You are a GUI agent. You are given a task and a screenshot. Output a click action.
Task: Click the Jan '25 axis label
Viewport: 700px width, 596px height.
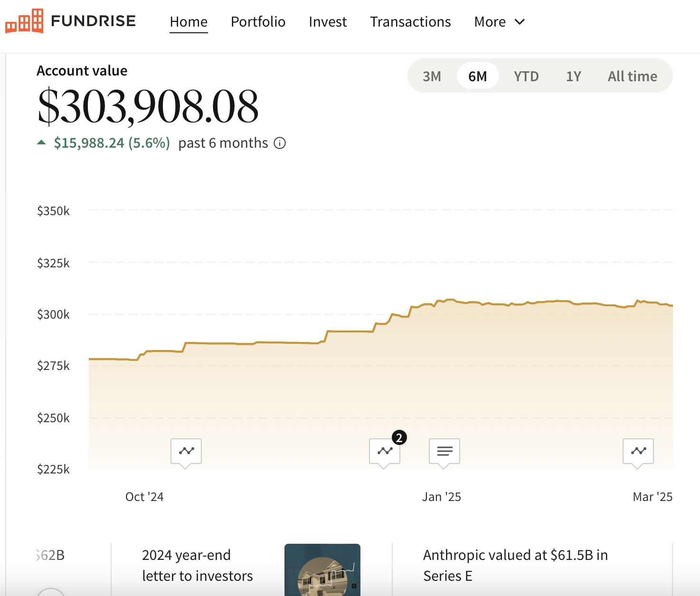click(x=442, y=497)
